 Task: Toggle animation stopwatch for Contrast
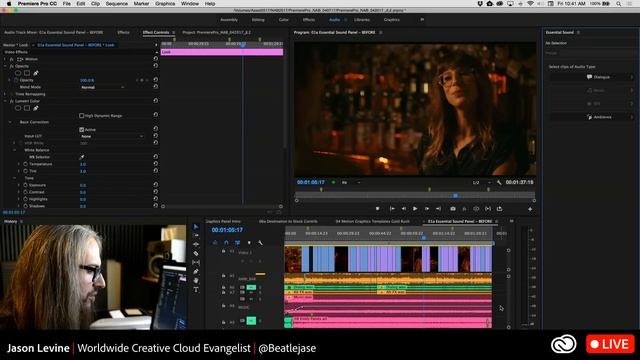click(x=25, y=192)
